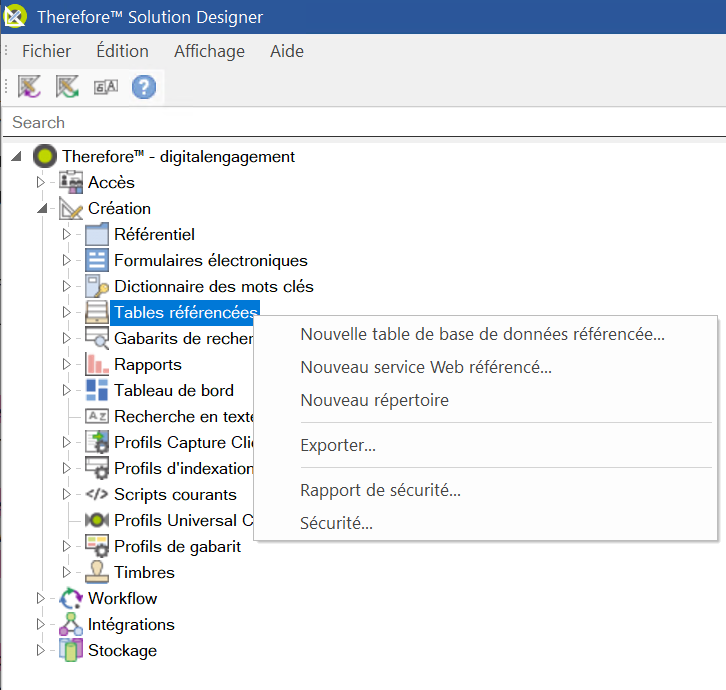Screen dimensions: 726x690
Task: Click the language translation toolbar icon
Action: 106,87
